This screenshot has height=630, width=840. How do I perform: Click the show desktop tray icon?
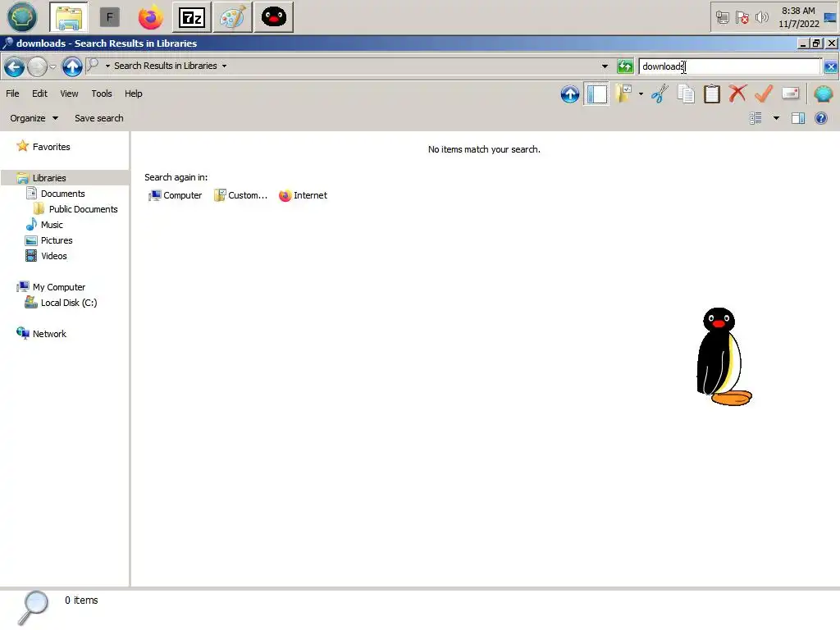[830, 18]
